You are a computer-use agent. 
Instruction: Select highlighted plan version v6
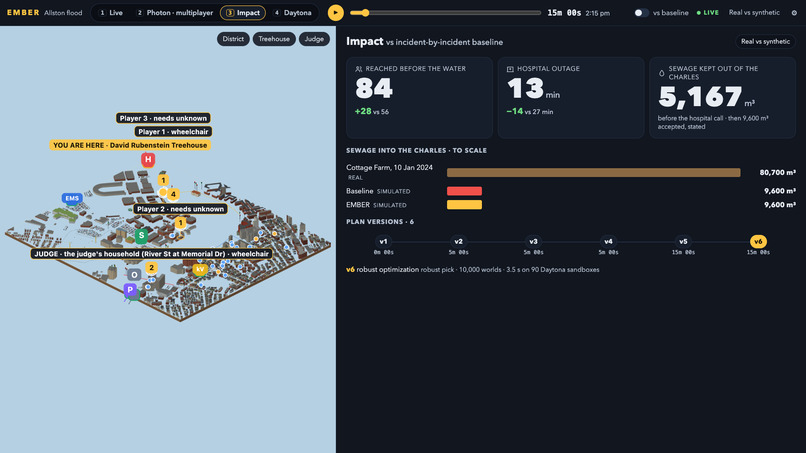coord(758,242)
